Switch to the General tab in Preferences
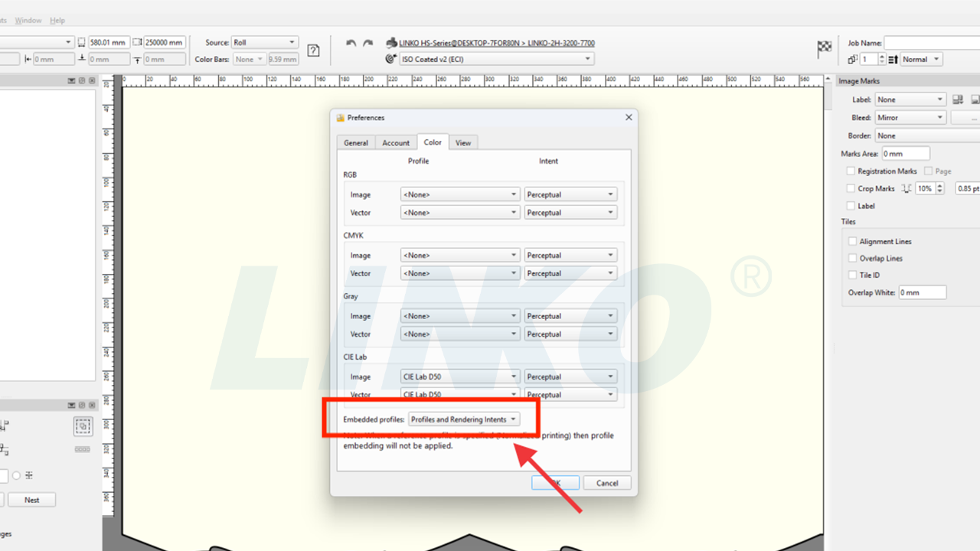This screenshot has width=980, height=551. click(356, 142)
